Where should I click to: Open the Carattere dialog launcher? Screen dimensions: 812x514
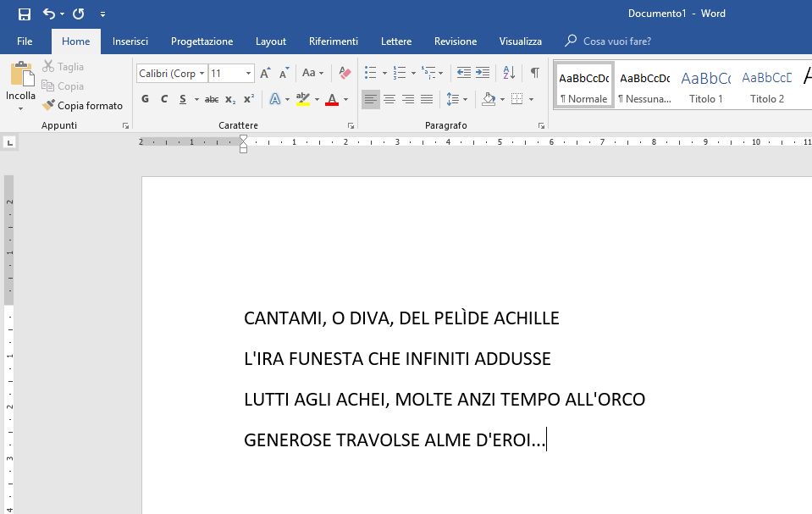[x=351, y=126]
